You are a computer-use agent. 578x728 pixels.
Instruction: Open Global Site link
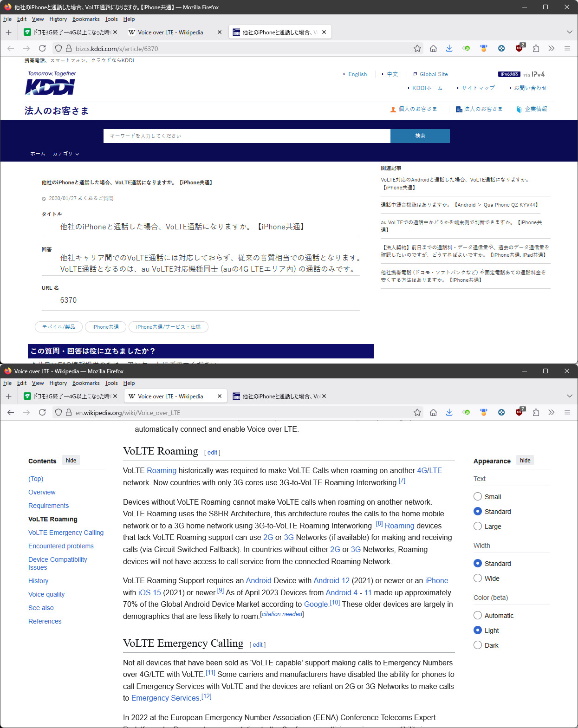(x=434, y=74)
